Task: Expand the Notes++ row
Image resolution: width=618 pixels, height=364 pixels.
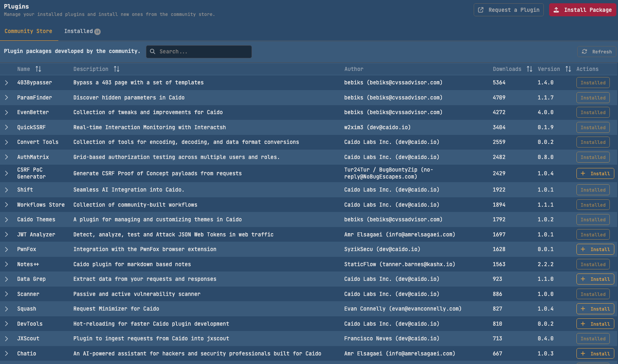Action: (7, 264)
